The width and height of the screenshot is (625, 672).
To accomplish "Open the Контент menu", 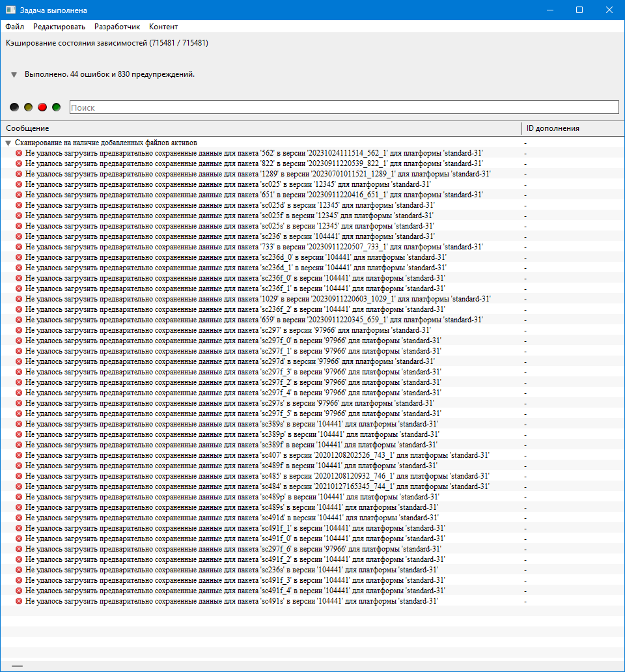I will point(163,27).
